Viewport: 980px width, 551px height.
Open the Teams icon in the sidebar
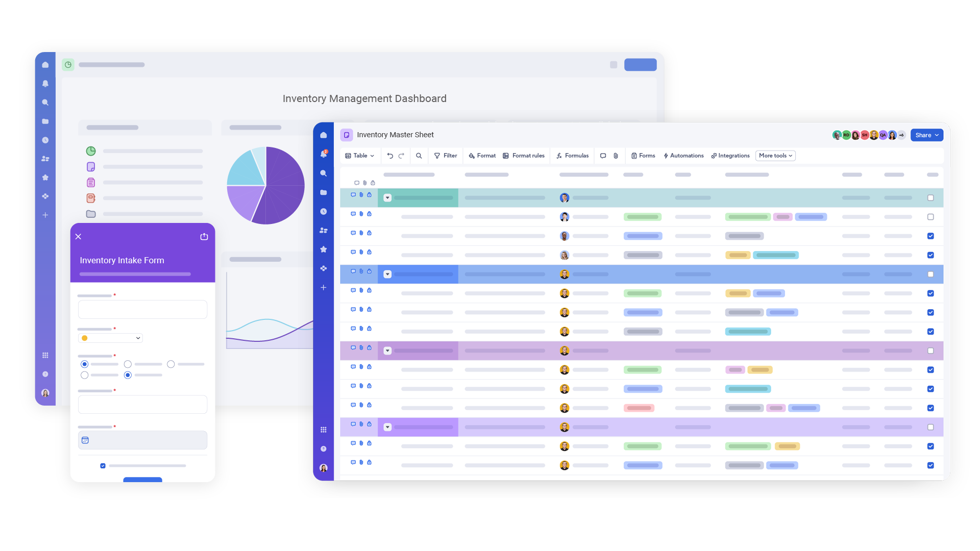coord(323,230)
